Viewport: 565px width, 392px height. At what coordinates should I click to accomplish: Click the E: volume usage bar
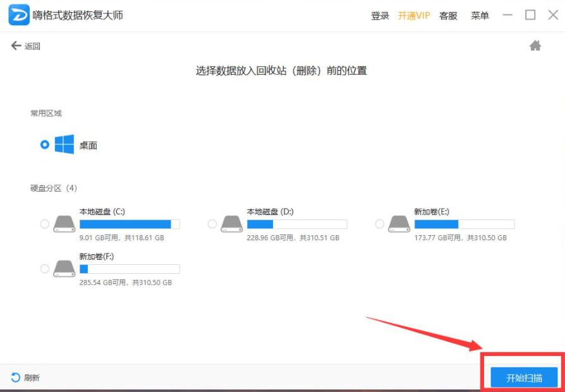[x=464, y=224]
